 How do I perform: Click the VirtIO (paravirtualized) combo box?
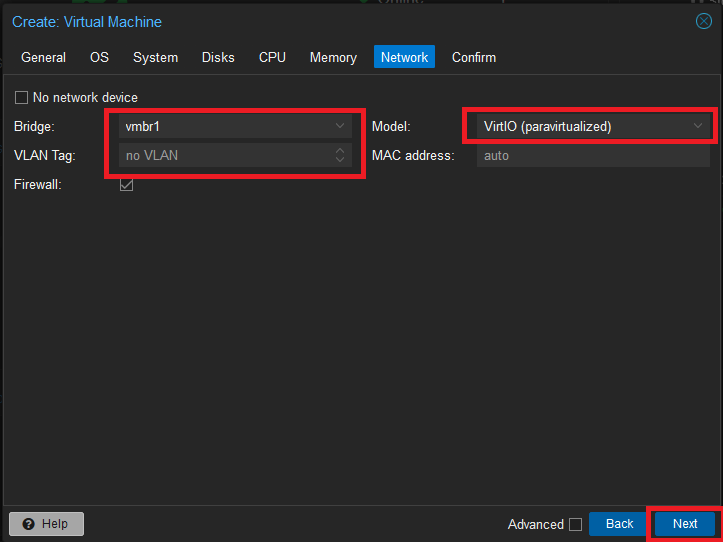coord(593,126)
